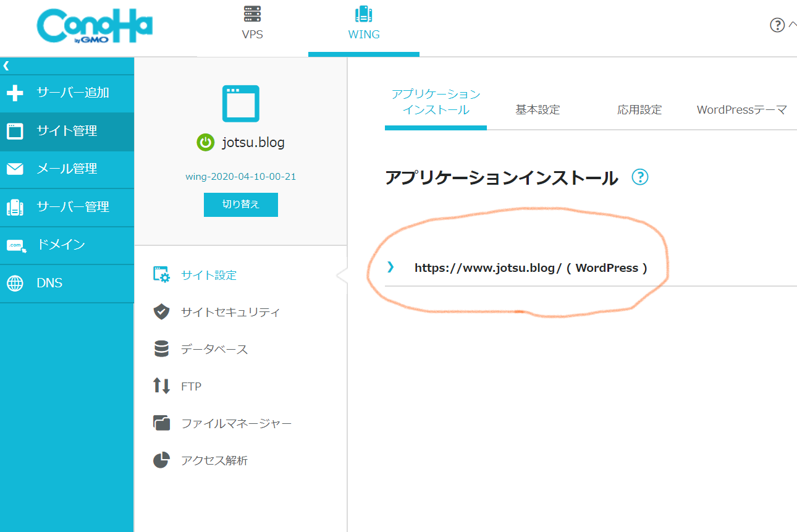Select サイト設定 menu item
797x532 pixels.
tap(209, 275)
